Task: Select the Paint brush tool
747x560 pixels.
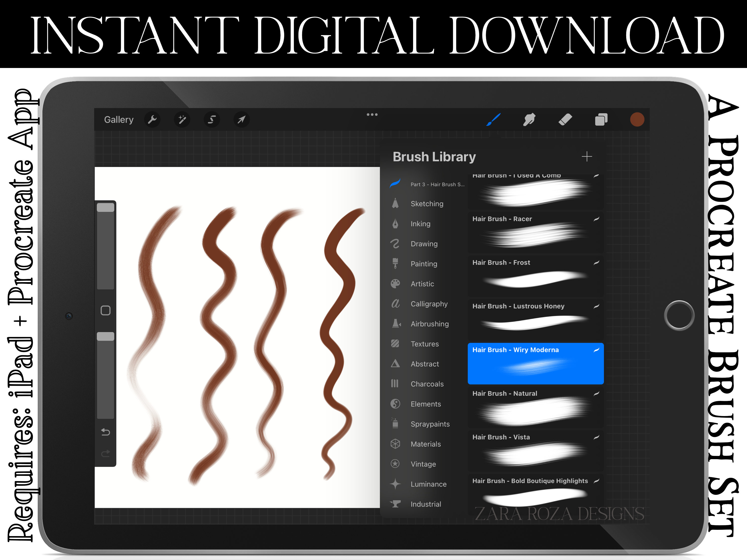Action: [494, 119]
